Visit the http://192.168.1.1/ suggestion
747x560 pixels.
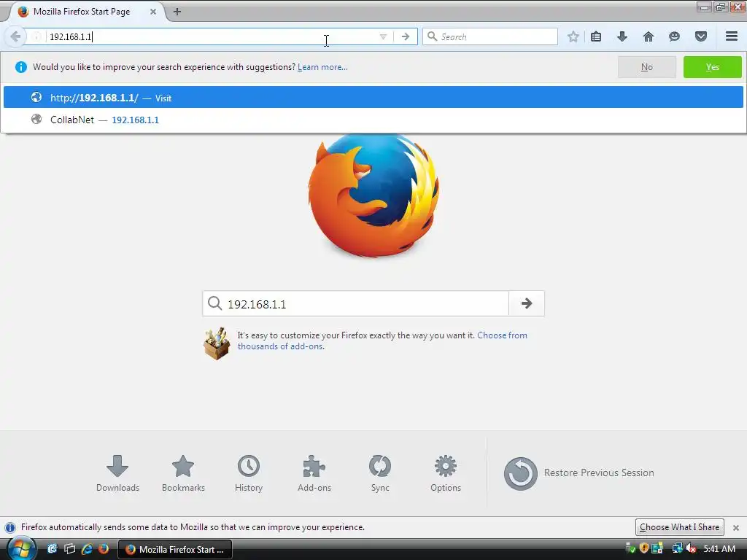click(373, 98)
